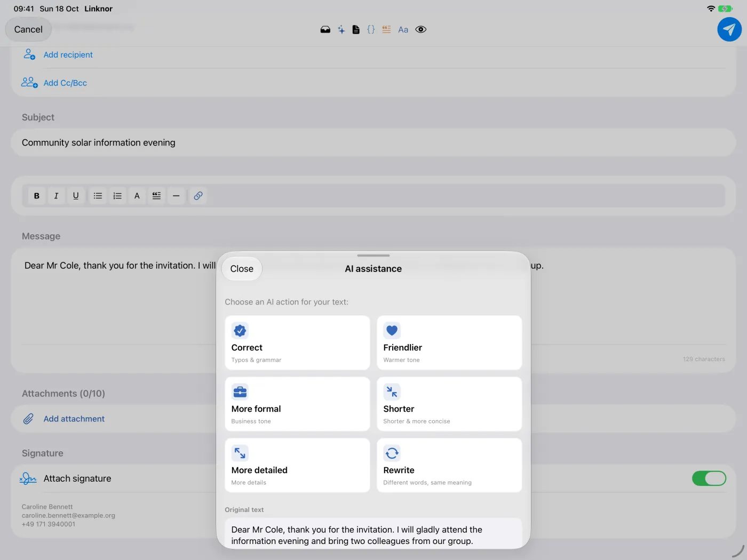
Task: Insert a hyperlink with the link icon
Action: pyautogui.click(x=198, y=196)
